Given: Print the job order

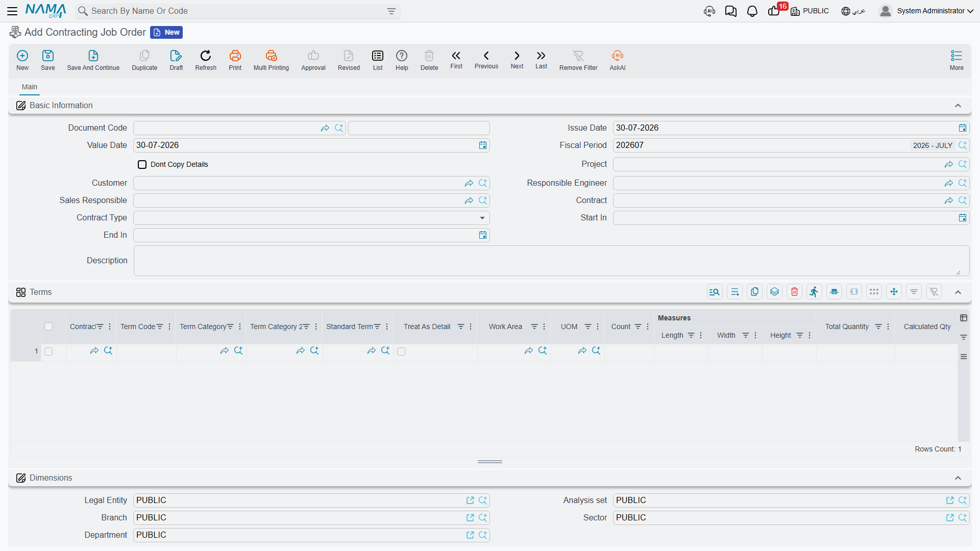Looking at the screenshot, I should (x=235, y=60).
